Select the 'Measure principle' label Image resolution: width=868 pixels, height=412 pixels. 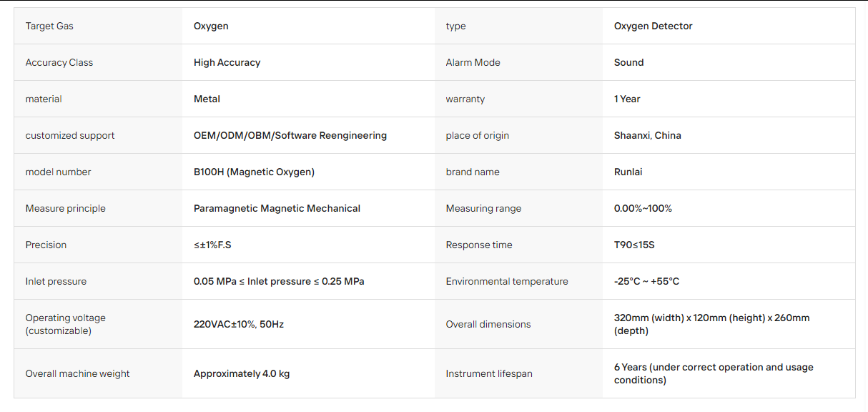point(65,209)
